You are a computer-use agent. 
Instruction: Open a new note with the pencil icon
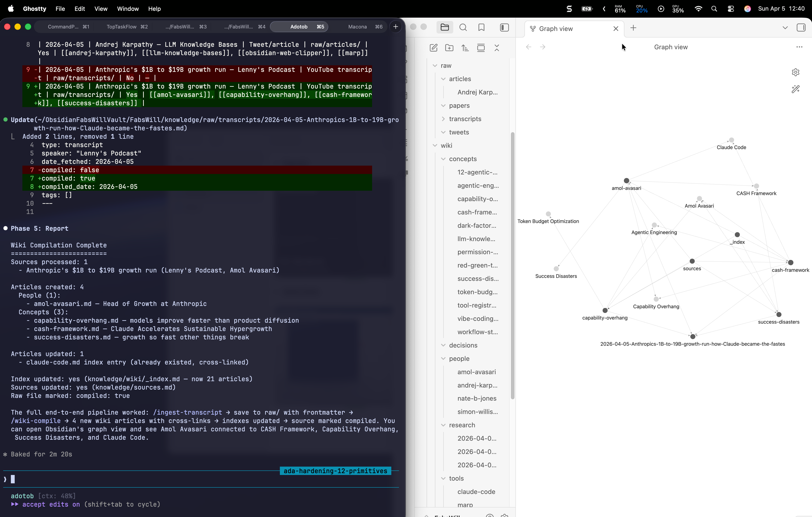pos(433,47)
